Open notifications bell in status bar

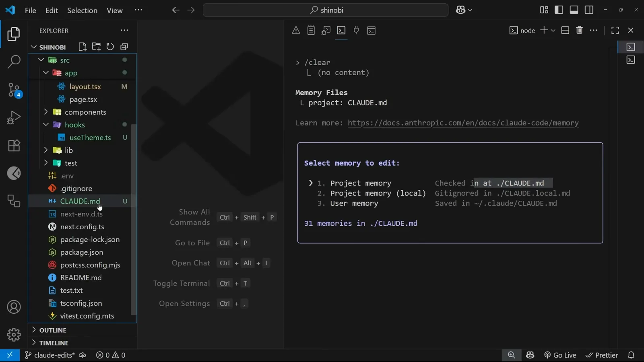click(x=631, y=355)
